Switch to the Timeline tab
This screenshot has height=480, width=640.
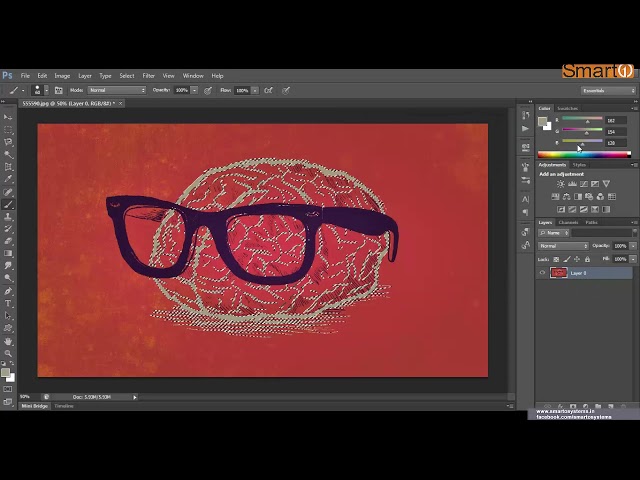coord(64,406)
